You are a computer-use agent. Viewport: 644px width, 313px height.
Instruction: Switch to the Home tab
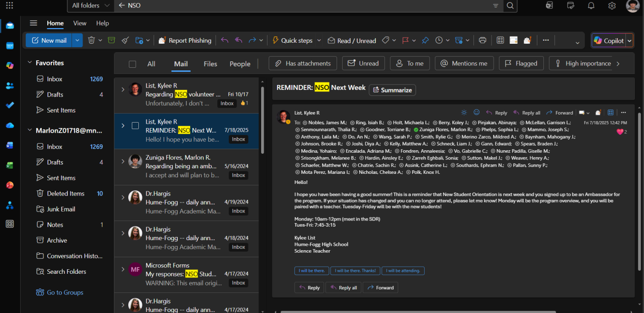55,23
